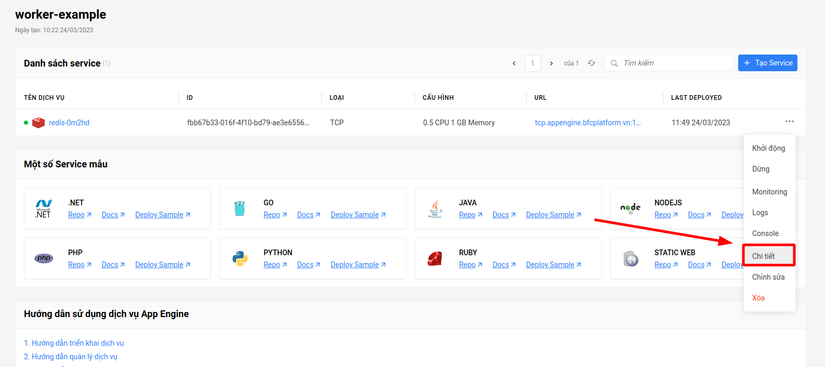The width and height of the screenshot is (825, 367).
Task: Click the refresh service list icon
Action: pos(591,63)
